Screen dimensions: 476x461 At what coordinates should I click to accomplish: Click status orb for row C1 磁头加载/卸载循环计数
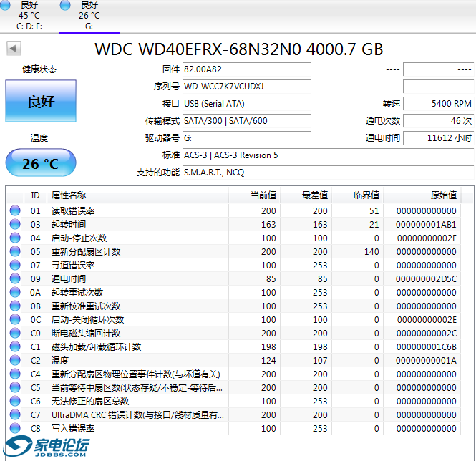tap(15, 346)
